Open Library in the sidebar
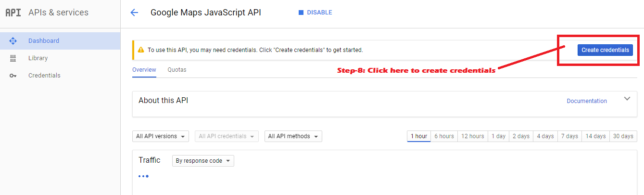Image resolution: width=644 pixels, height=195 pixels. [60, 58]
